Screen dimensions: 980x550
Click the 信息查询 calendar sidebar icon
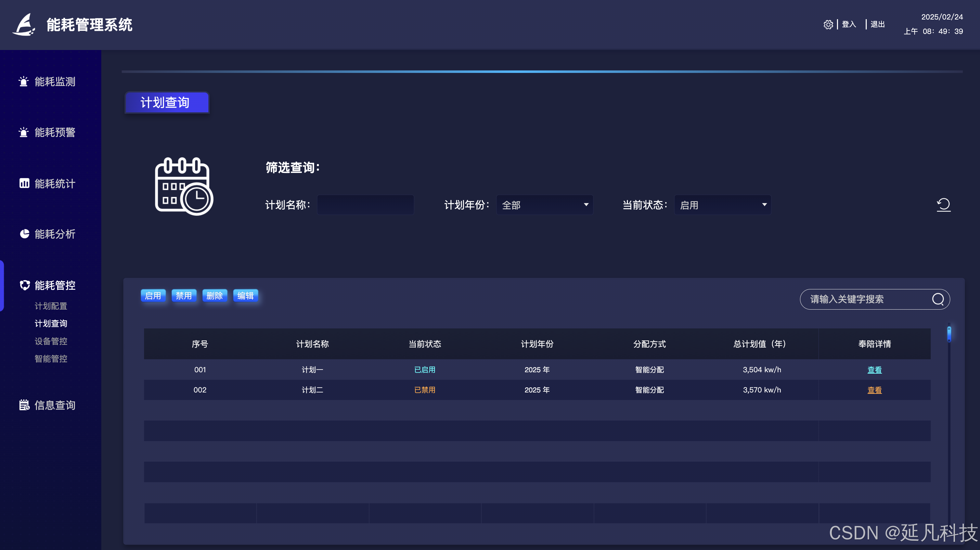pos(24,405)
